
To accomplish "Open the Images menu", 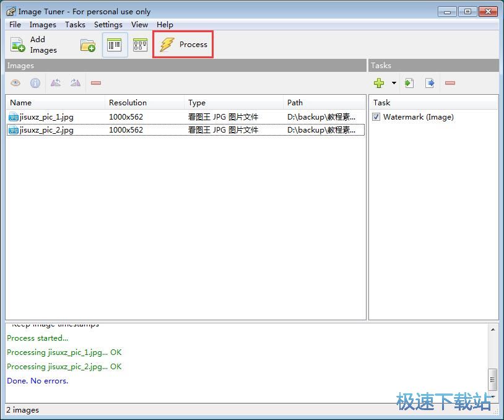I will pyautogui.click(x=43, y=24).
